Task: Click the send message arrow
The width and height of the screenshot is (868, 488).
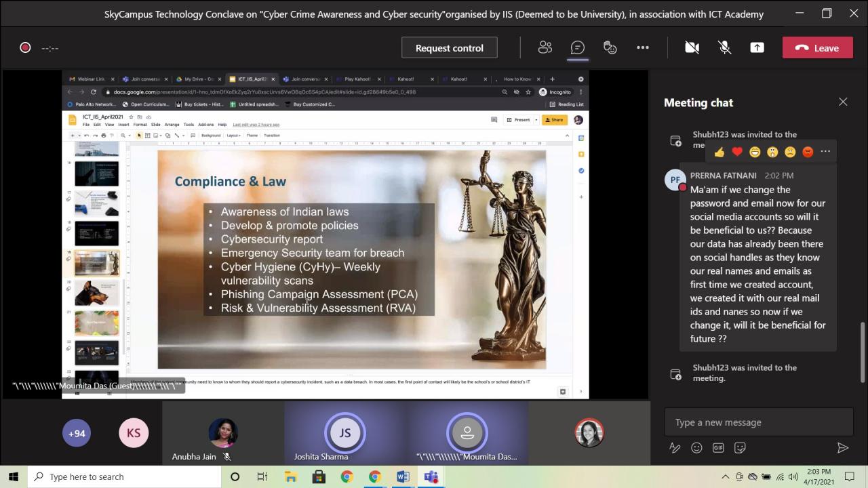Action: point(842,447)
